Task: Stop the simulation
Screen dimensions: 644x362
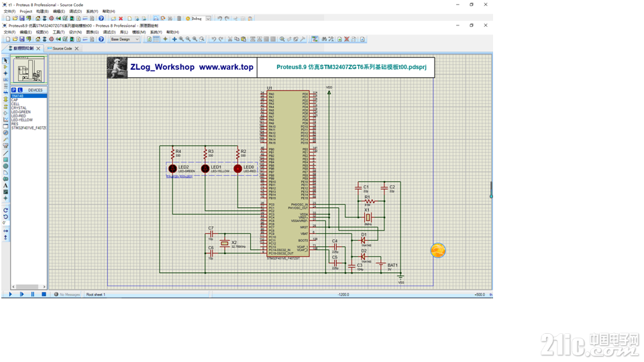Action: click(x=44, y=294)
